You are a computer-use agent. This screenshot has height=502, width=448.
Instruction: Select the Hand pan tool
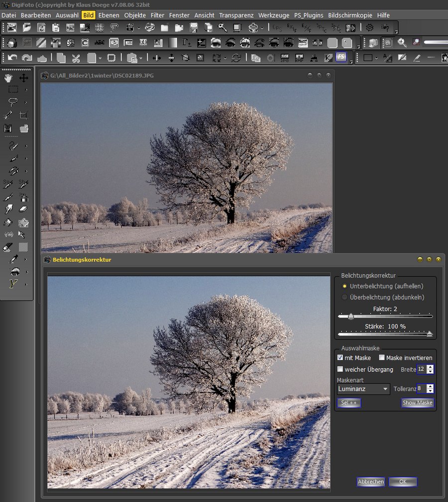(8, 78)
